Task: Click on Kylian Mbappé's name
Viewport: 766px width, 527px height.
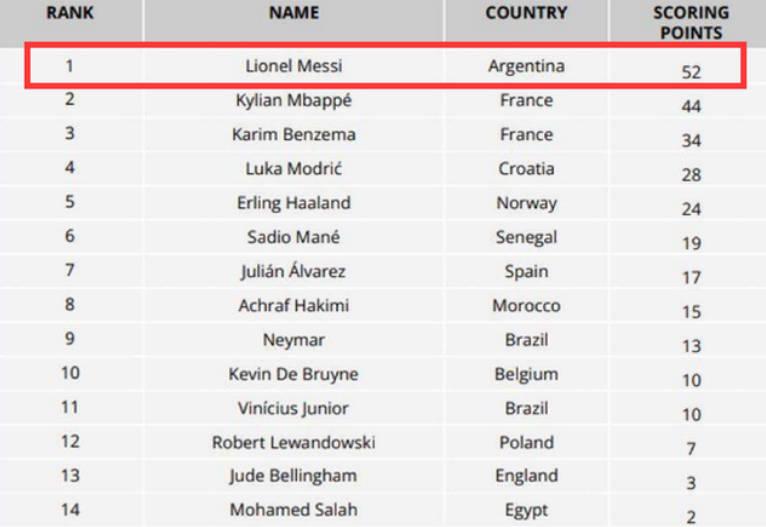Action: coord(294,100)
